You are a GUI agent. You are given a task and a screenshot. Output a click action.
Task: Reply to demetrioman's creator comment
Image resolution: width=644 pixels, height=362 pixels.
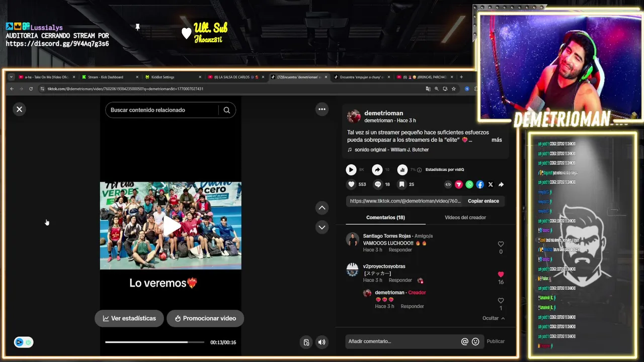tap(412, 306)
